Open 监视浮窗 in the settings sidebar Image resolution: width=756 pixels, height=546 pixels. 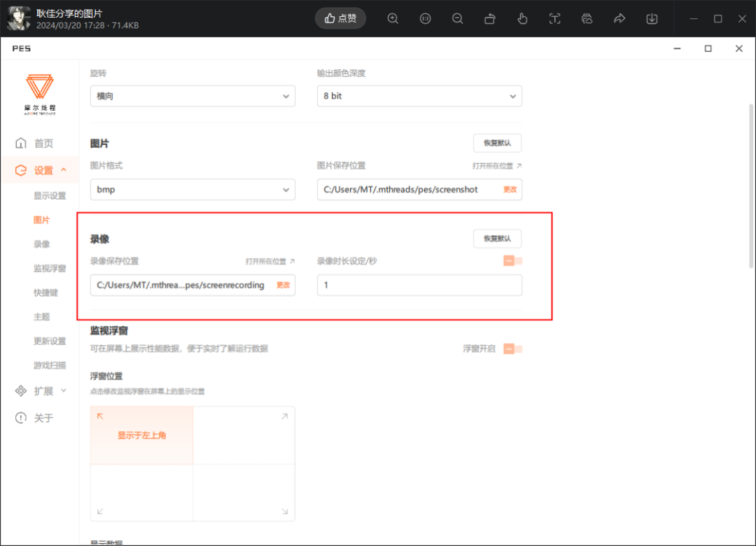[x=50, y=268]
